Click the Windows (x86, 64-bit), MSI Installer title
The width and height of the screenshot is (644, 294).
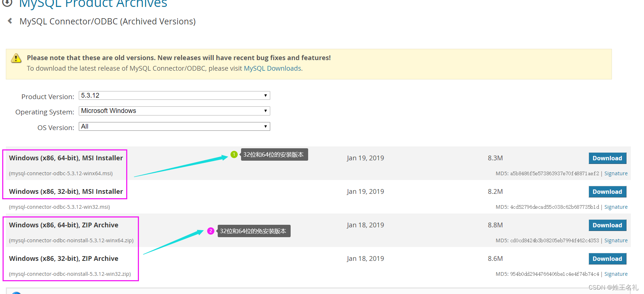coord(66,158)
